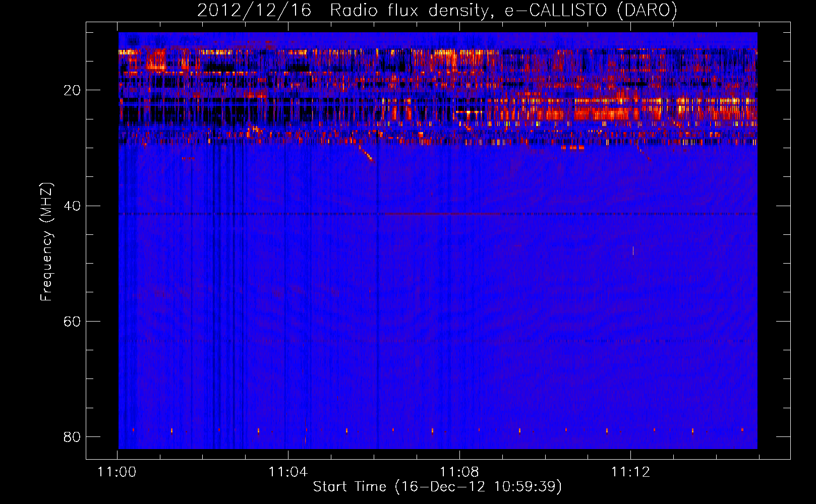The width and height of the screenshot is (816, 504).
Task: Click the '80' frequency tick label
Action: coord(72,436)
